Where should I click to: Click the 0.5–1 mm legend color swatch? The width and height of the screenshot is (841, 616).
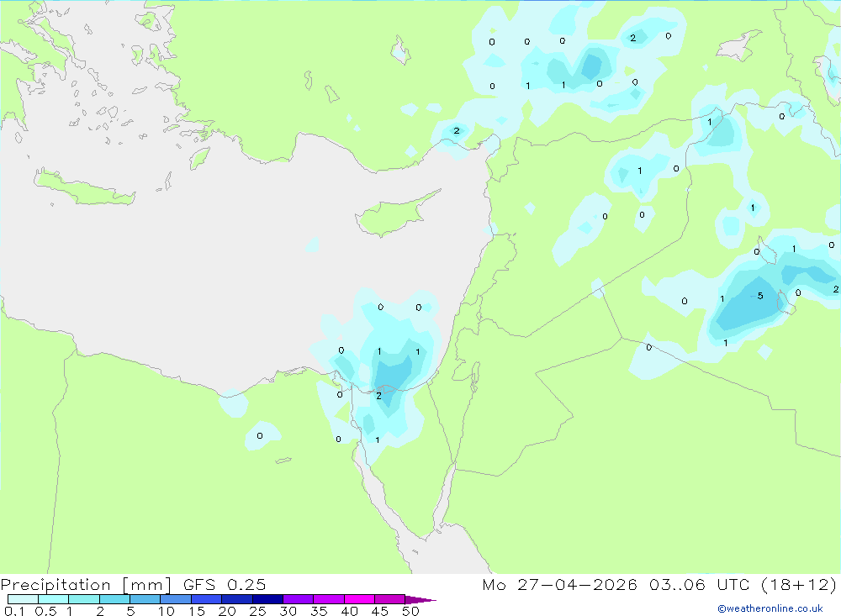coord(54,599)
